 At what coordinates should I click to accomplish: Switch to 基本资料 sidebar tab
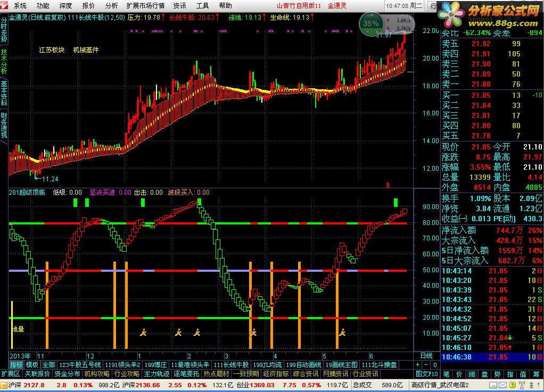4,93
